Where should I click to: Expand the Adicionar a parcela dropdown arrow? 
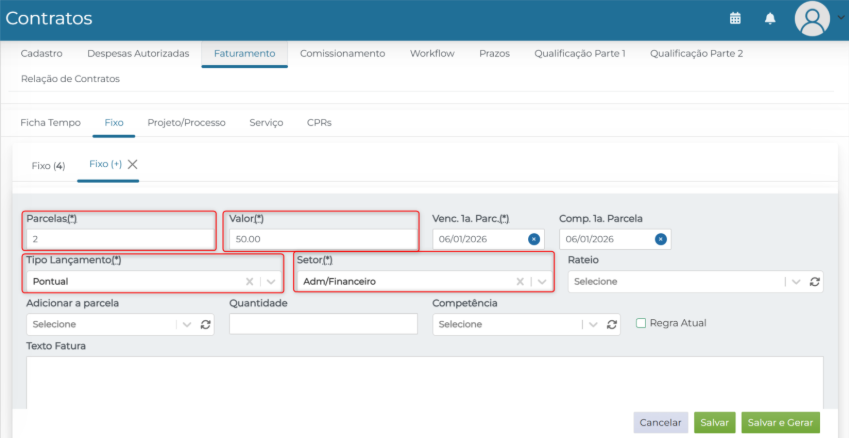tap(187, 324)
